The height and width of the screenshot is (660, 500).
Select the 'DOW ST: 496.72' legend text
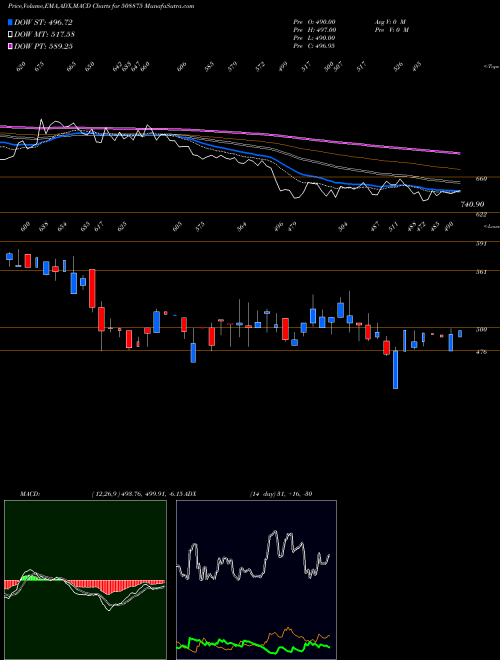[x=43, y=22]
